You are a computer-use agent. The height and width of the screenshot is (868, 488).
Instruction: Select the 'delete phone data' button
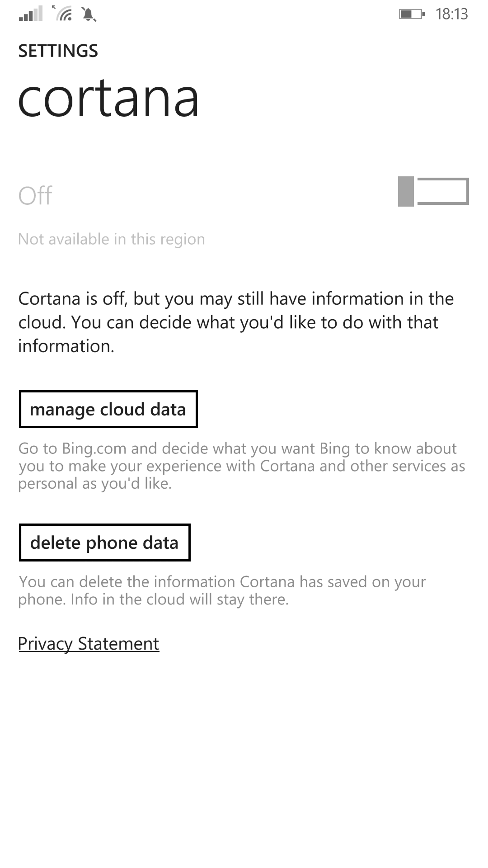click(x=105, y=542)
